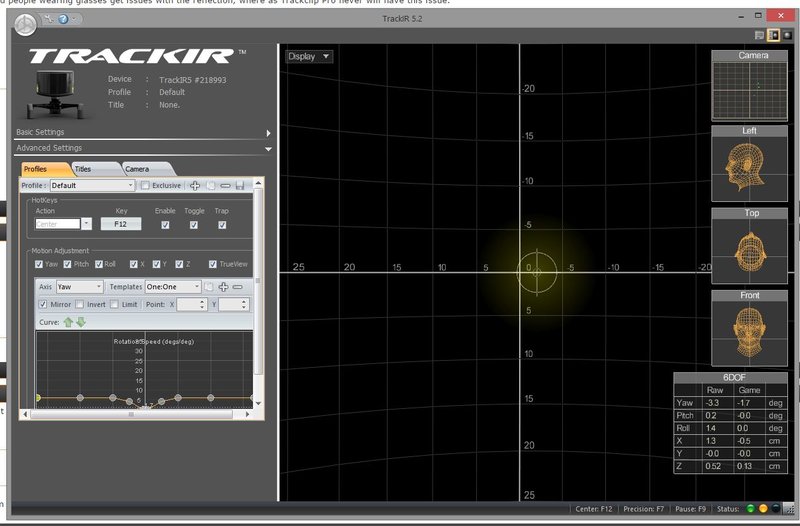The image size is (800, 526).
Task: Lower the curve with green down arrow
Action: (81, 322)
